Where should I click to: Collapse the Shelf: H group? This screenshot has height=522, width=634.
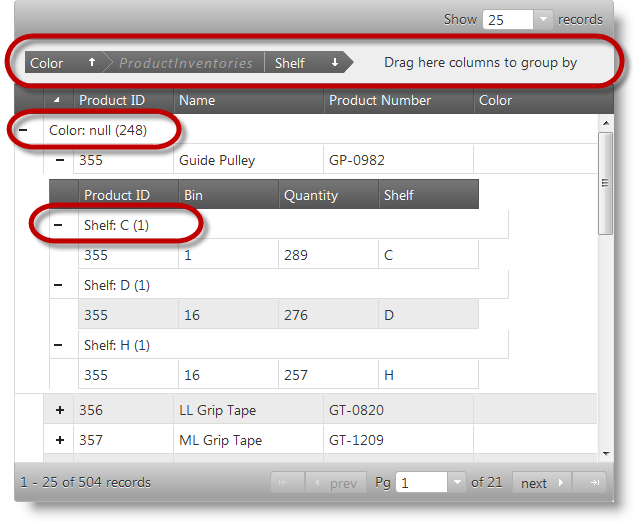58,345
